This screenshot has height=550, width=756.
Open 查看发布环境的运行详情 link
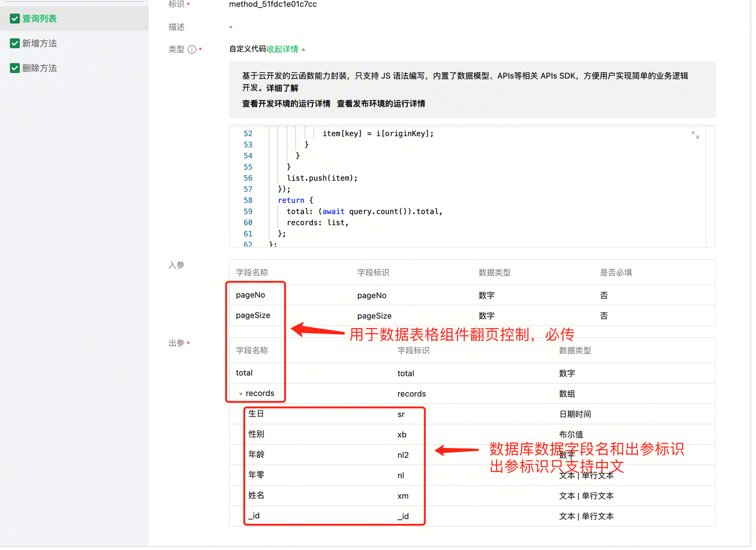point(381,103)
